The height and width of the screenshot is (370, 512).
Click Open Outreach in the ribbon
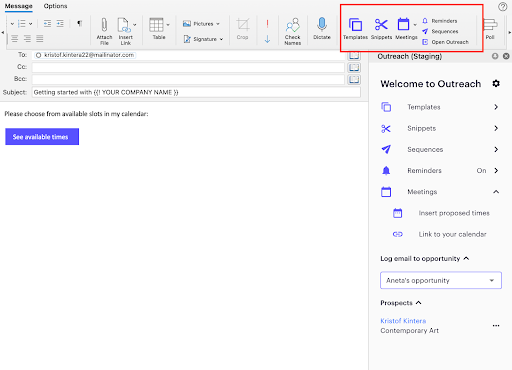click(445, 42)
